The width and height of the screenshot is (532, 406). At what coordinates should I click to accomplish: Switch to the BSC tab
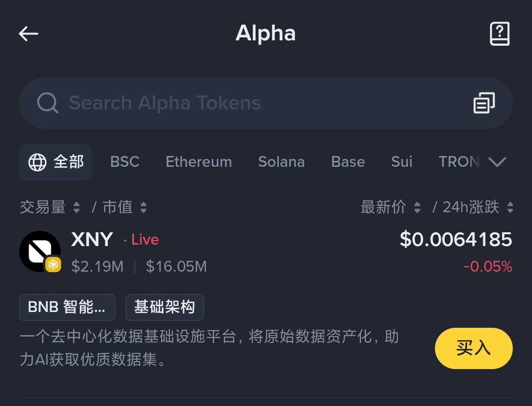pos(125,162)
